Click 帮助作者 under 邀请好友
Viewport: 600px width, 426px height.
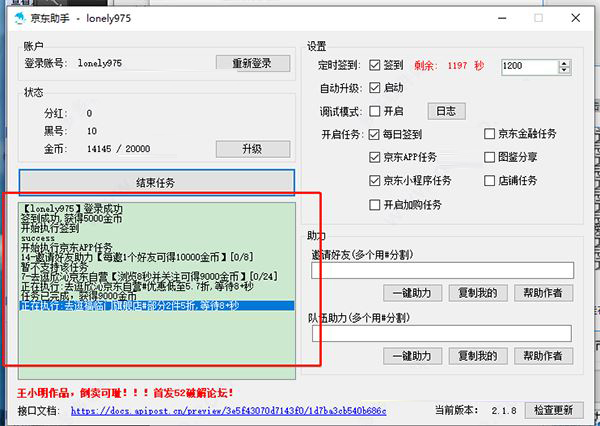pyautogui.click(x=543, y=293)
